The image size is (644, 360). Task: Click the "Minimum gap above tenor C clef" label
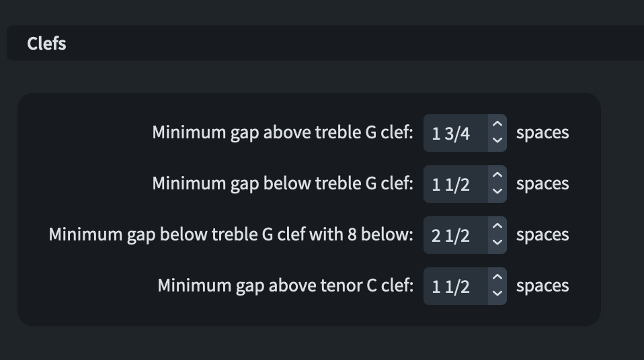tap(285, 285)
